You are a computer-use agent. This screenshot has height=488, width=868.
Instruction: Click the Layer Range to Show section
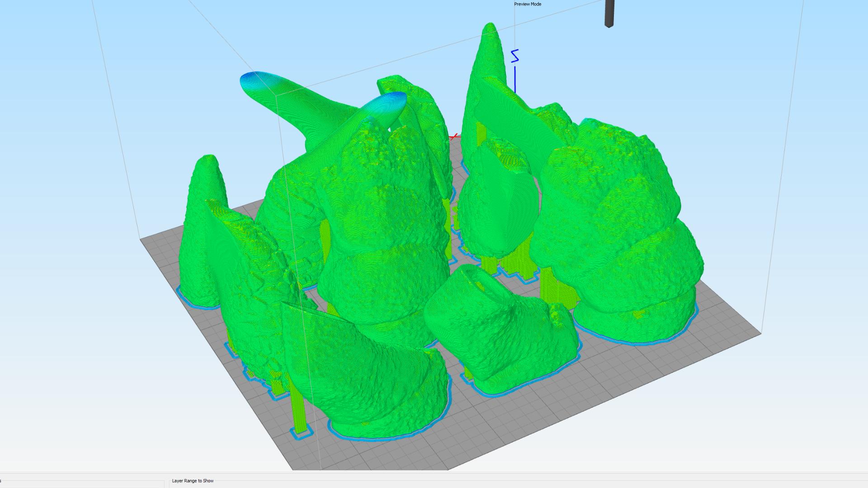[x=193, y=481]
